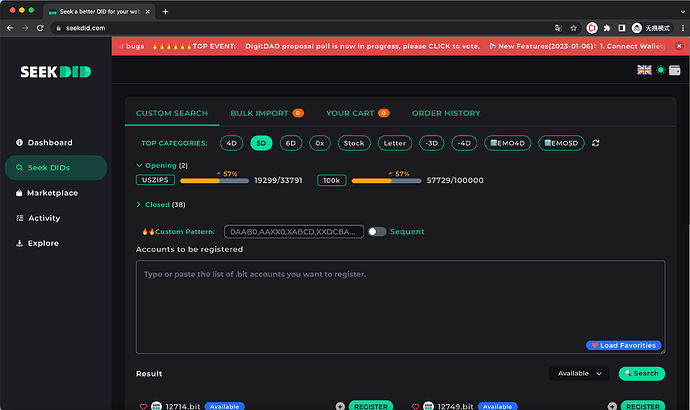The height and width of the screenshot is (410, 690).
Task: Reload the seekdid.com page
Action: click(40, 28)
